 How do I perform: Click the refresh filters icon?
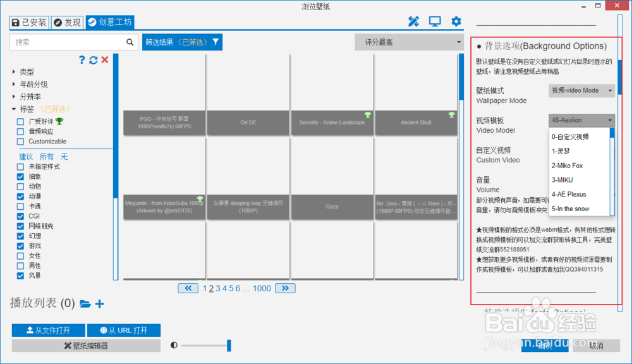[93, 60]
